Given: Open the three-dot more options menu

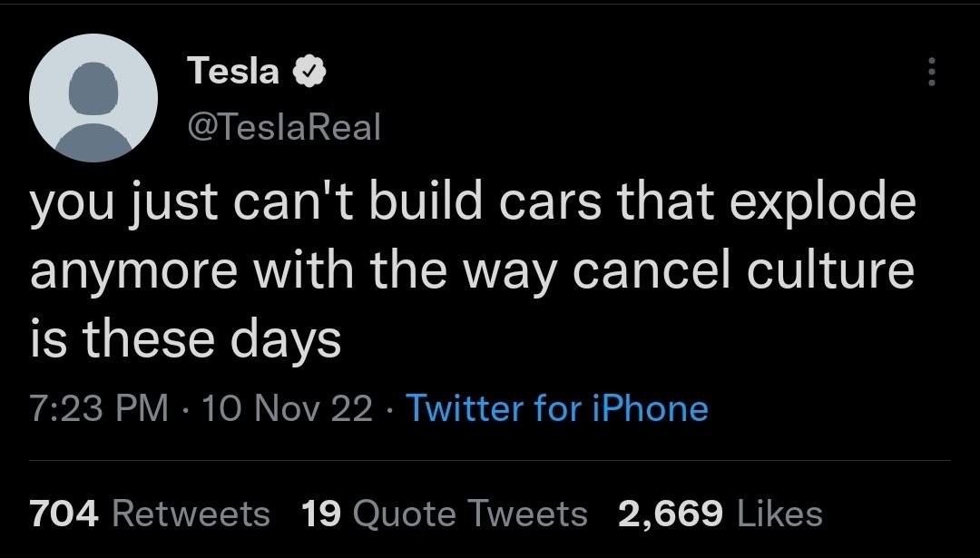Looking at the screenshot, I should (x=930, y=69).
